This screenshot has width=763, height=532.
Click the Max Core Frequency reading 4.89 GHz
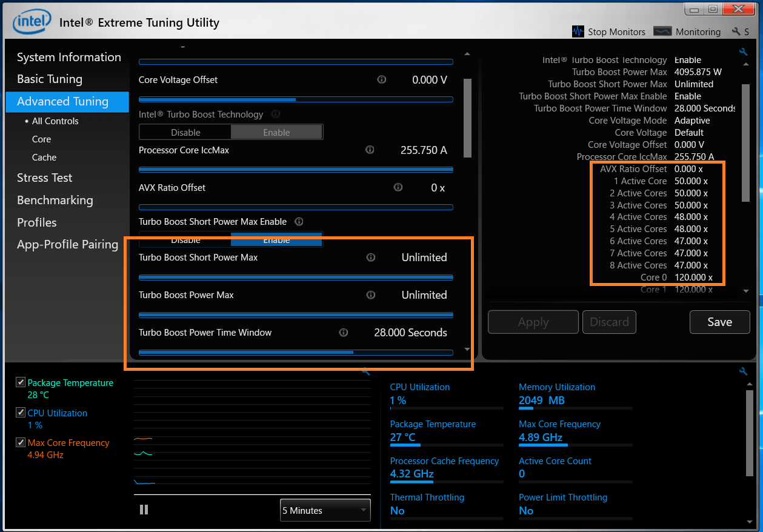pyautogui.click(x=541, y=437)
